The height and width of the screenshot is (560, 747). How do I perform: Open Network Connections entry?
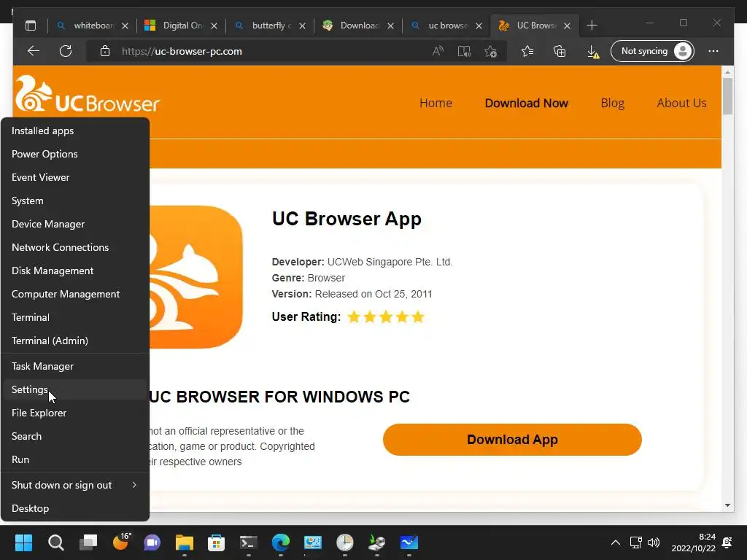75,247
